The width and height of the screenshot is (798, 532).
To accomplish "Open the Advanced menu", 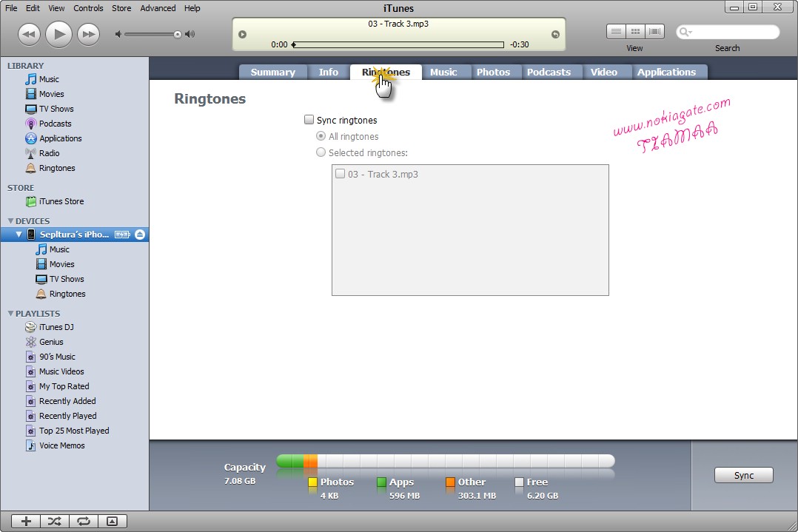I will (158, 8).
